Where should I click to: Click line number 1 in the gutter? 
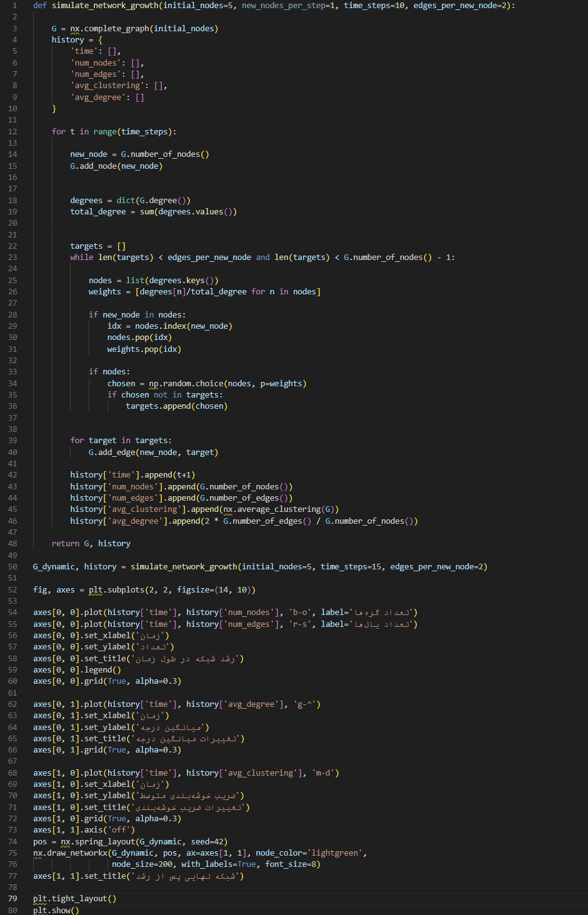coord(15,6)
